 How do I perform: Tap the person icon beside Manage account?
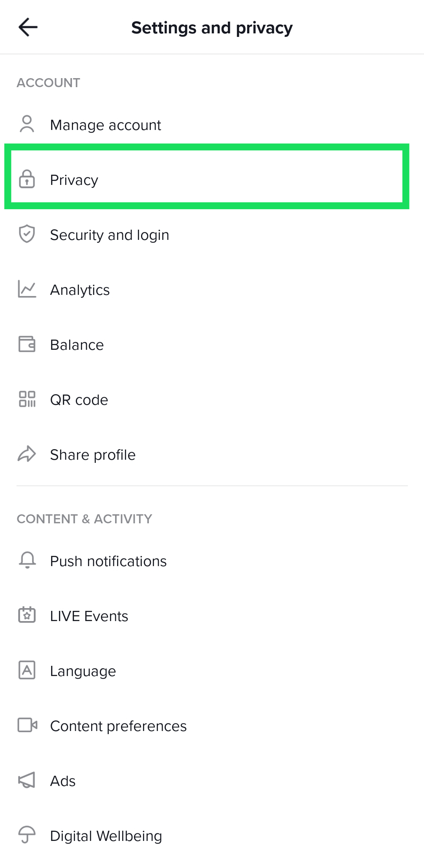coord(27,124)
